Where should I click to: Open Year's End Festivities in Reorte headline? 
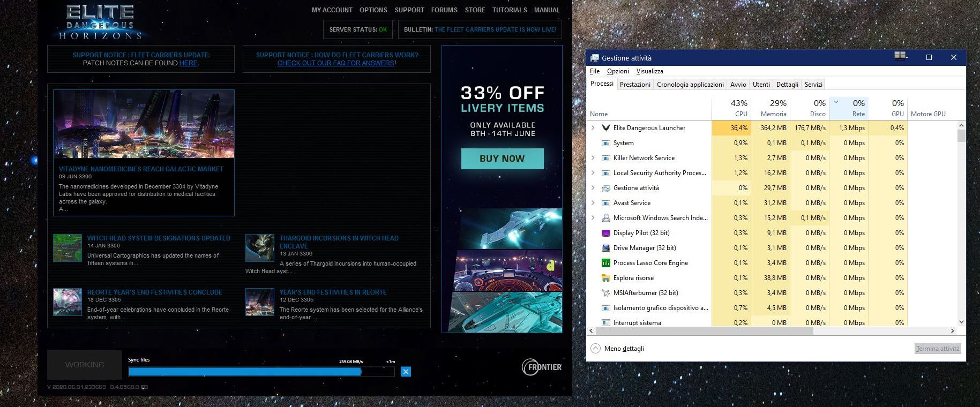pyautogui.click(x=333, y=292)
